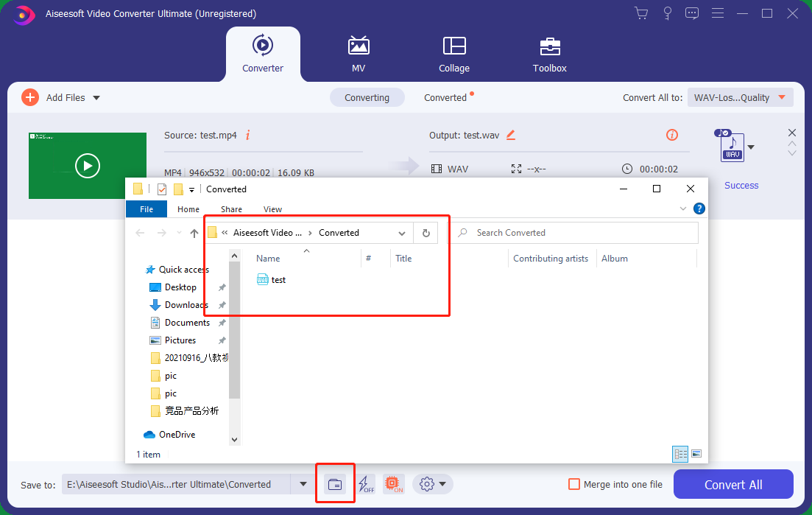Open the Save to path dropdown
The width and height of the screenshot is (812, 515).
(303, 485)
